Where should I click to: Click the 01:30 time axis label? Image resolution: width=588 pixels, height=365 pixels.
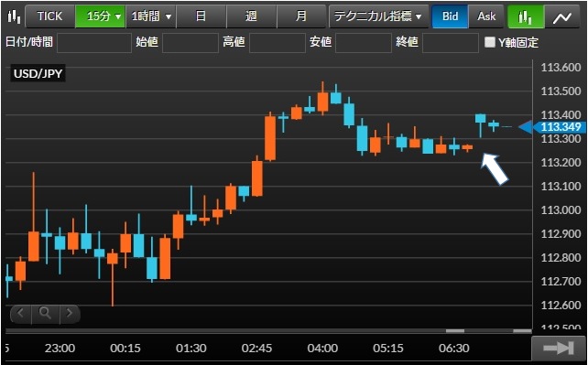pos(191,349)
